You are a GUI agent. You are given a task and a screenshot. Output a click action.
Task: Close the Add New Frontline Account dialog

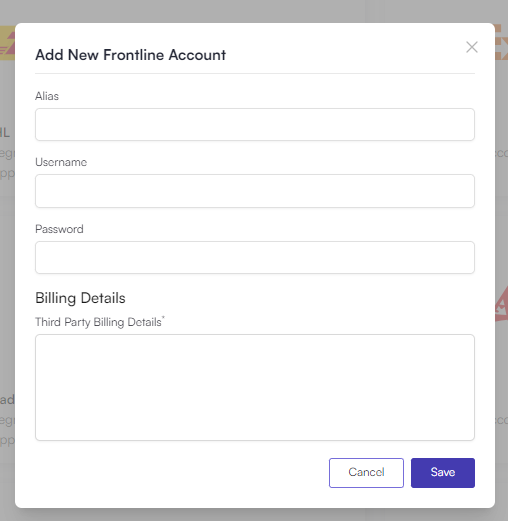(472, 47)
